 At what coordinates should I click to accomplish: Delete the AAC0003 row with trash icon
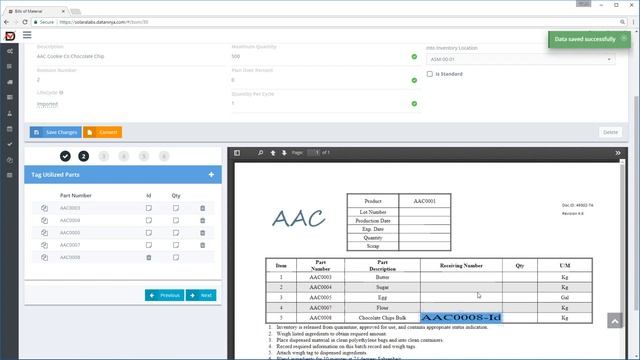click(202, 208)
